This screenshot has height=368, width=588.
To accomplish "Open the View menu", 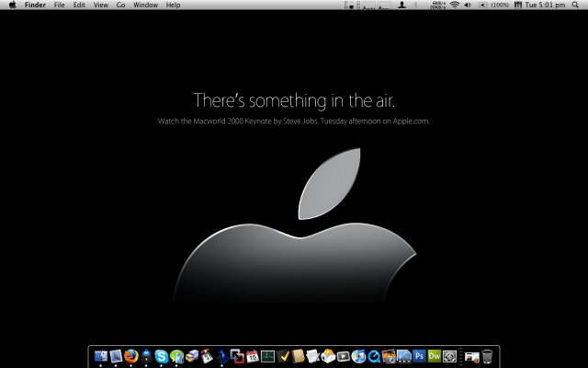I will click(x=101, y=5).
